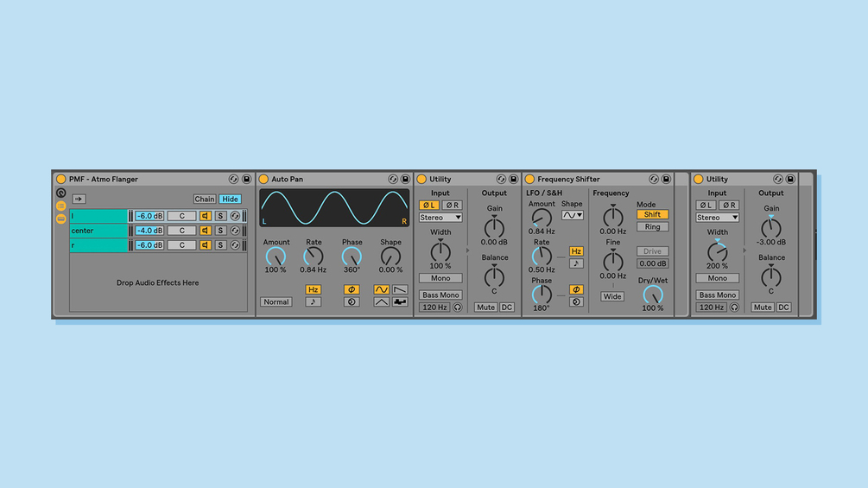The width and height of the screenshot is (868, 488).
Task: Click hot-swap icon on PMF - Atmo Flanger
Action: 233,180
